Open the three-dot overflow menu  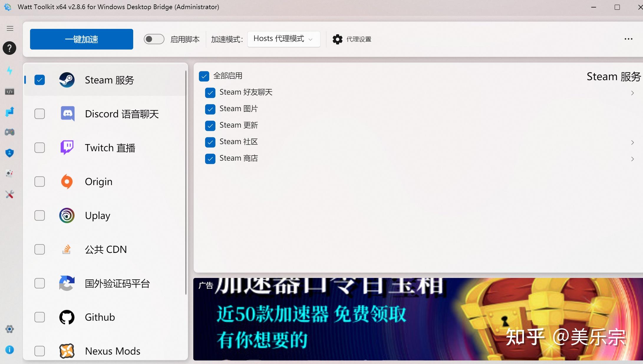[x=628, y=39]
